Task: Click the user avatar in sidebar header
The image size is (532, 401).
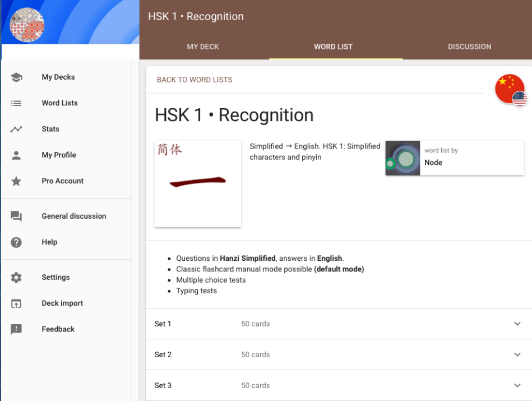Action: tap(27, 25)
